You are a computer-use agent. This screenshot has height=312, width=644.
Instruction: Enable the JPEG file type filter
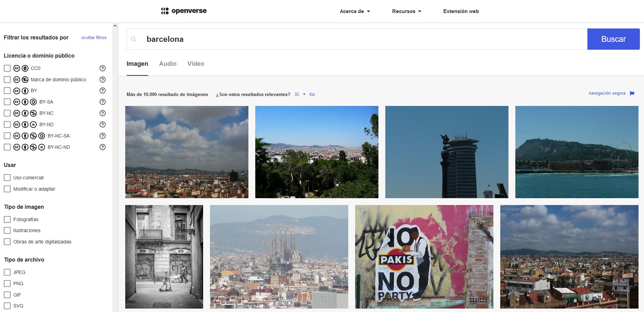point(7,272)
